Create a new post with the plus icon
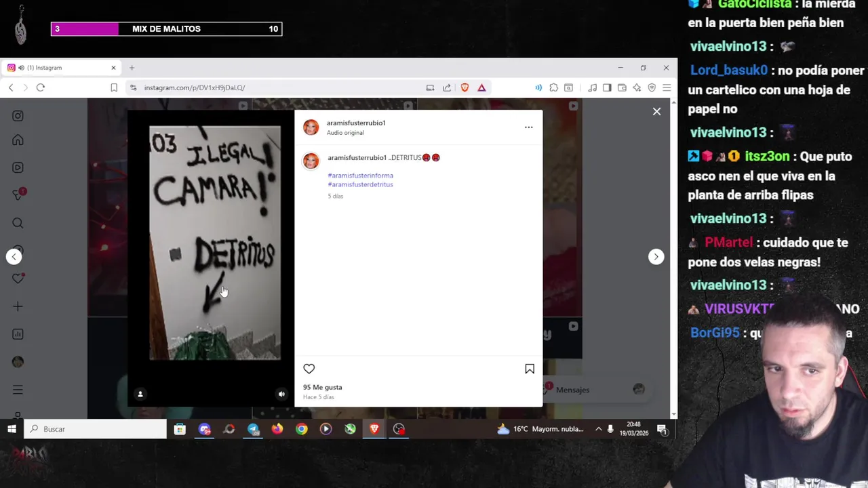This screenshot has height=488, width=868. tap(18, 306)
